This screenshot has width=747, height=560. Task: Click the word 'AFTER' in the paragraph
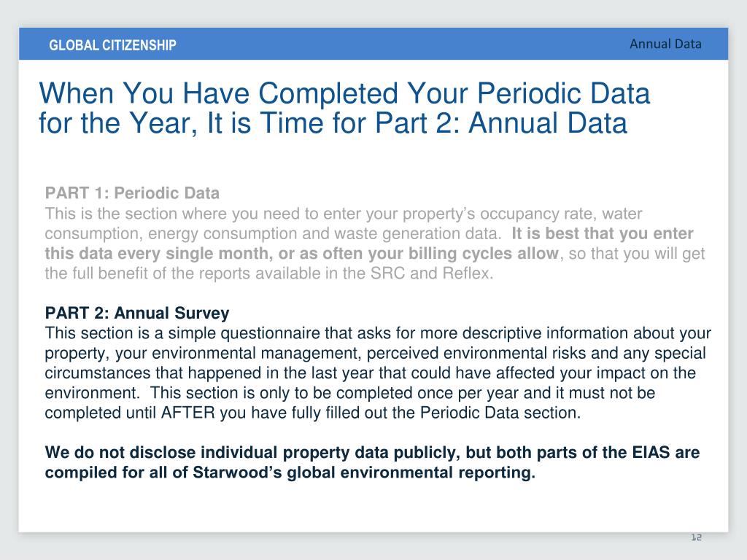188,413
